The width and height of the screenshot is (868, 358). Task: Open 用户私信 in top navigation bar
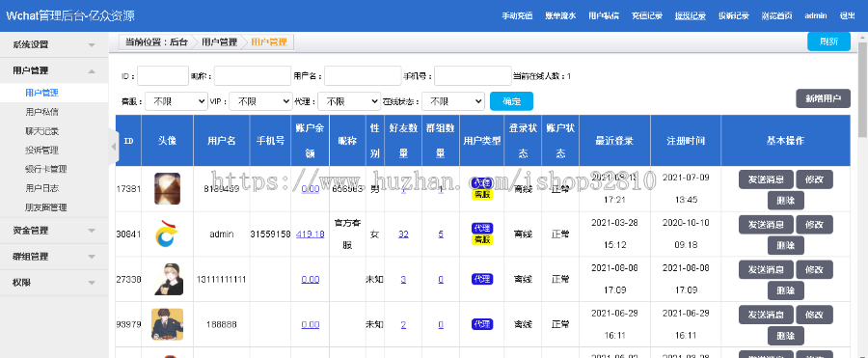point(604,15)
